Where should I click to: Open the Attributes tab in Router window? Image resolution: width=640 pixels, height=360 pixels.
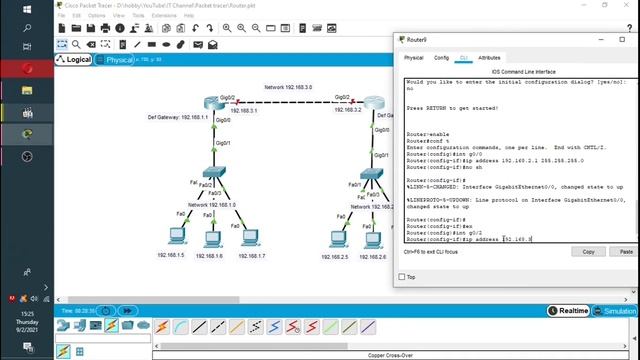489,58
